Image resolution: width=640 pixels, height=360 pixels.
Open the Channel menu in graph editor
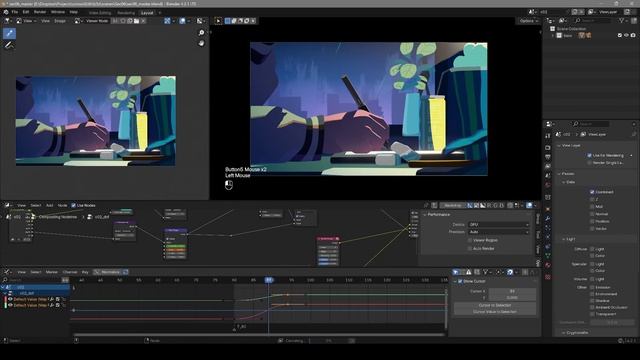[x=70, y=272]
